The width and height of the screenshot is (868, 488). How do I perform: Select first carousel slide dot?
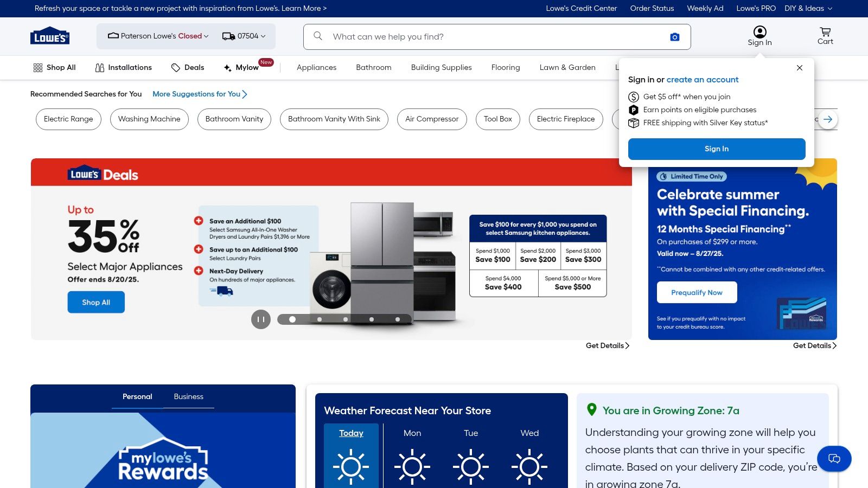(292, 319)
